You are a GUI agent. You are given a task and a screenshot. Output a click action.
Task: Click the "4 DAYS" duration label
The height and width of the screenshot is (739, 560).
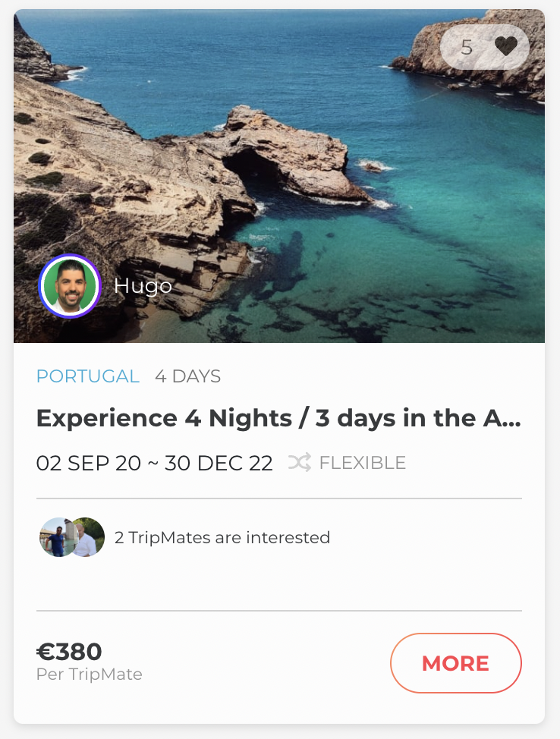(x=187, y=376)
